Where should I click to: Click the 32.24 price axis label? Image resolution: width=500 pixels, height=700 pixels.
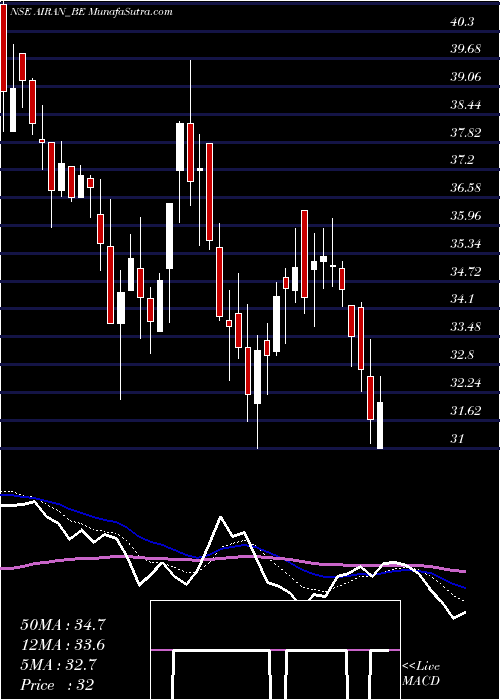(466, 383)
